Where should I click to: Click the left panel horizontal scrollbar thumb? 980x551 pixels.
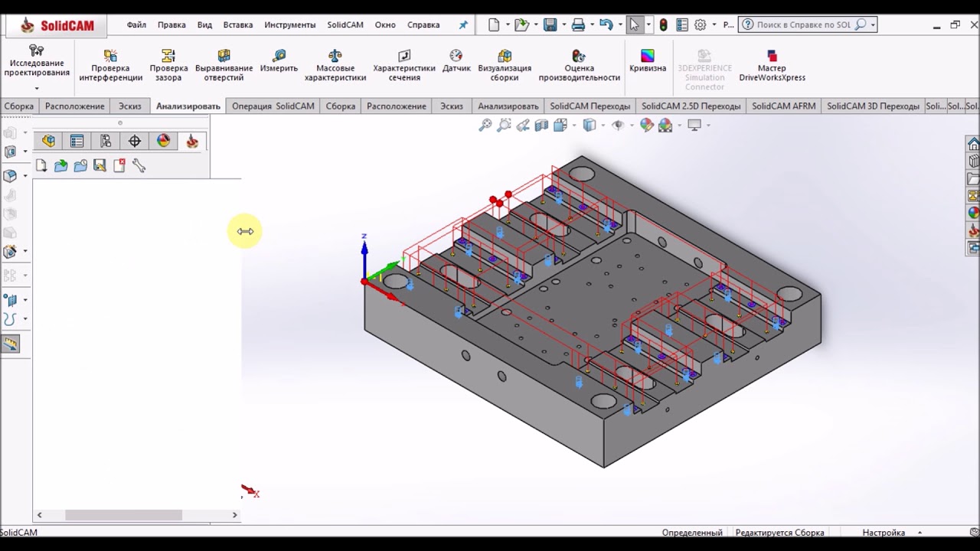click(x=123, y=515)
